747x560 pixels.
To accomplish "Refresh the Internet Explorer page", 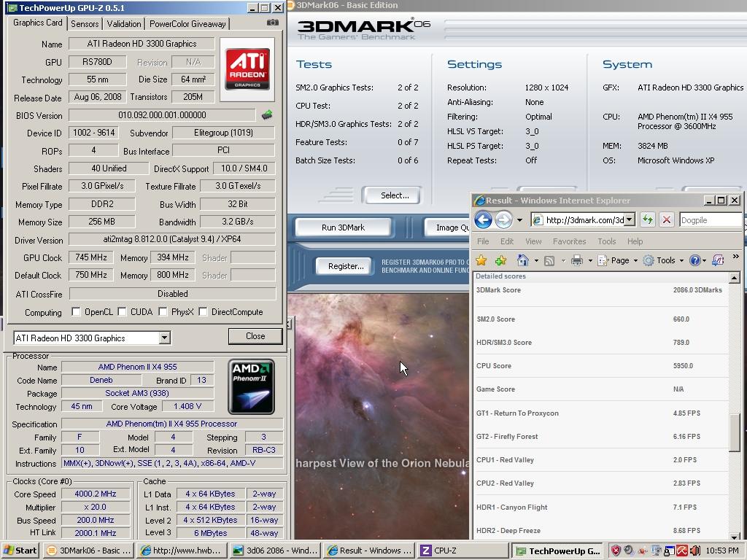I will click(648, 219).
